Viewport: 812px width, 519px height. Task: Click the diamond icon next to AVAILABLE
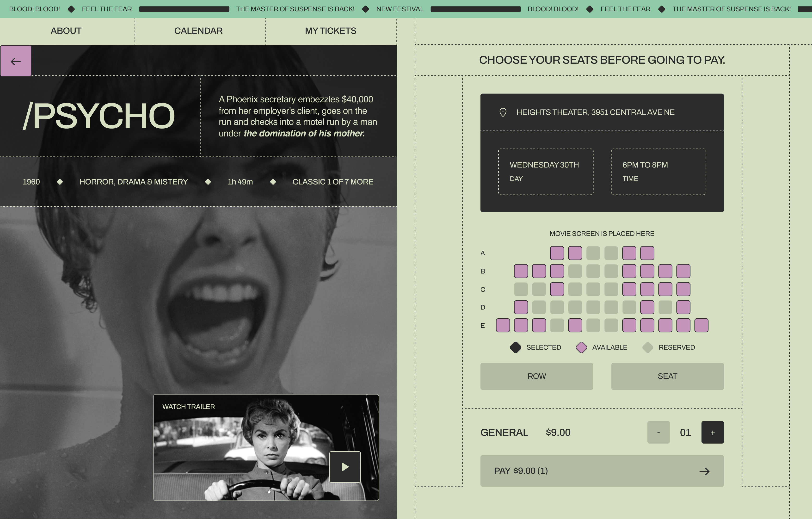point(581,347)
